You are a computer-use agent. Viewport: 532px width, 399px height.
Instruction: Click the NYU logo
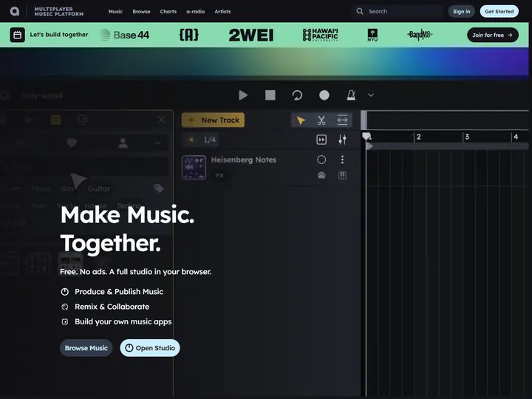tap(372, 35)
